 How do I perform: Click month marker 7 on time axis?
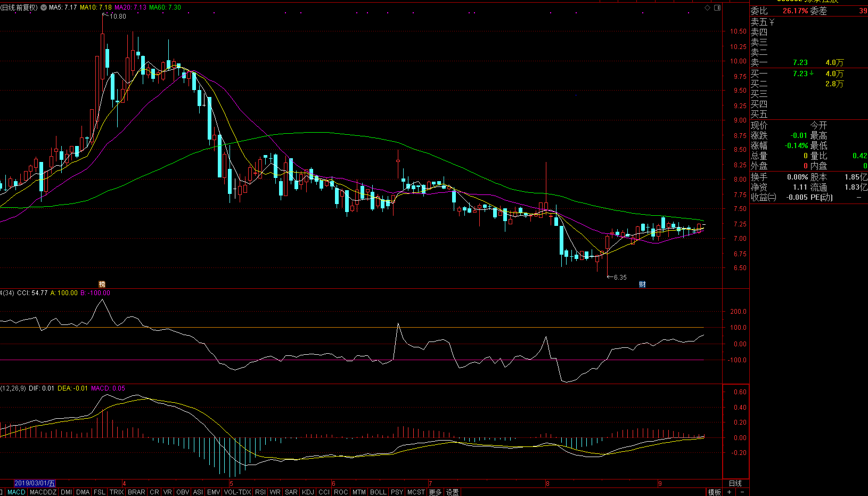pyautogui.click(x=430, y=484)
